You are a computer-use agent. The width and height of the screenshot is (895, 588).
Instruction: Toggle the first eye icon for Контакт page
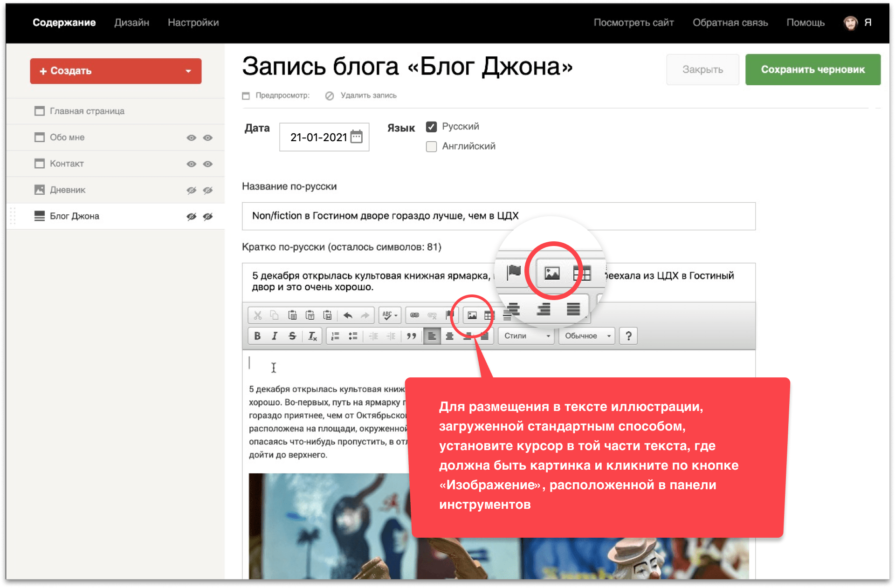tap(191, 164)
